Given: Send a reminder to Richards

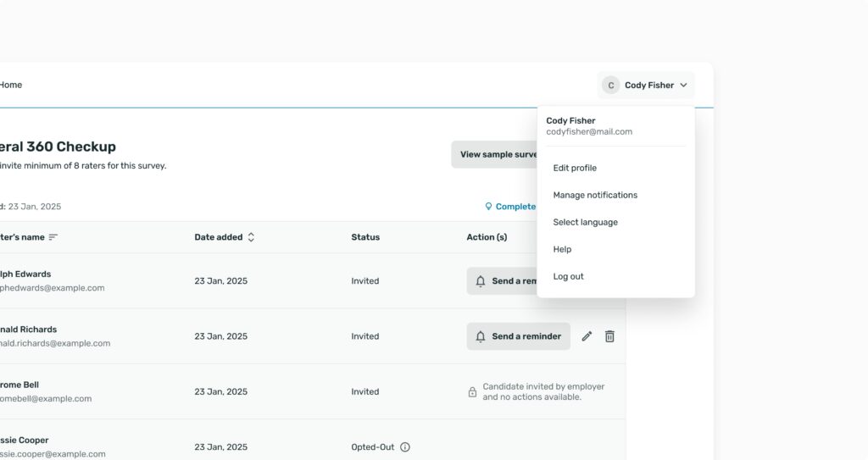Looking at the screenshot, I should 518,336.
